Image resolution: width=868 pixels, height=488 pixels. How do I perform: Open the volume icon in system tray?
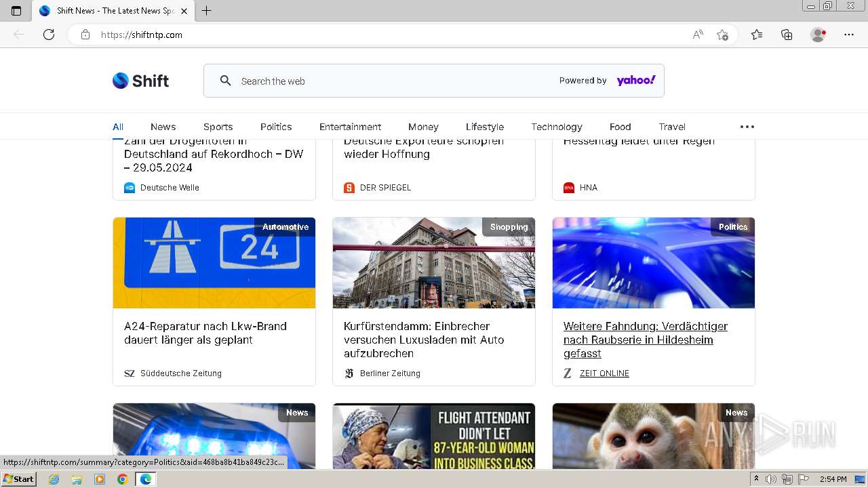coord(771,479)
